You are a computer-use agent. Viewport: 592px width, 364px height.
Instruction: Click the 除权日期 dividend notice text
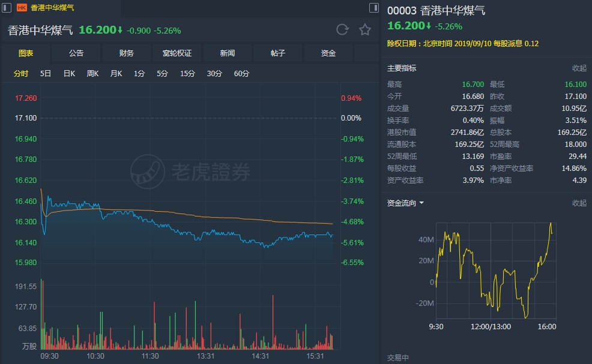(463, 44)
